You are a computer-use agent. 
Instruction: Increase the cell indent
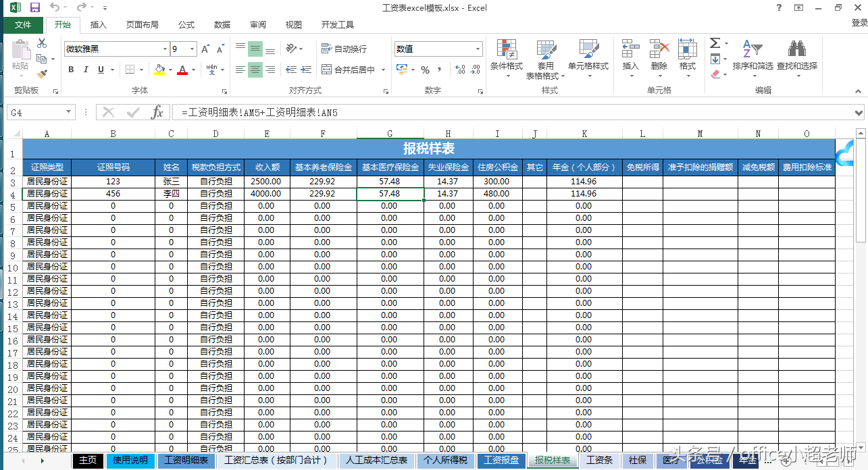[x=307, y=70]
